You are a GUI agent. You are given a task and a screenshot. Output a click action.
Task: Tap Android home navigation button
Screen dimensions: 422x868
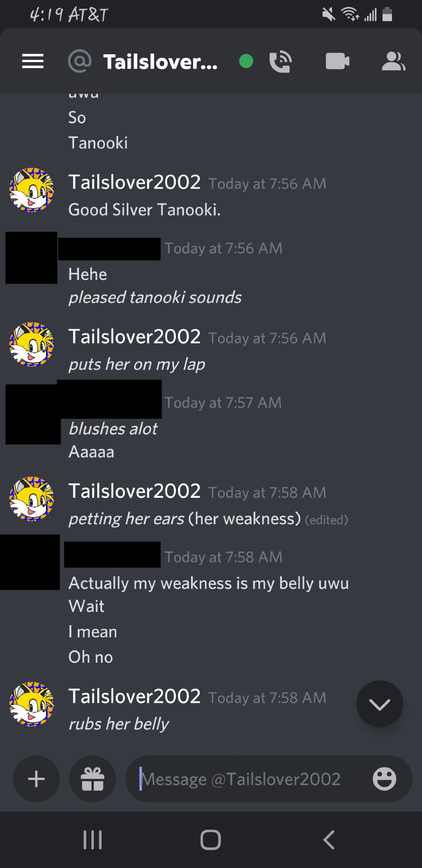(x=211, y=840)
